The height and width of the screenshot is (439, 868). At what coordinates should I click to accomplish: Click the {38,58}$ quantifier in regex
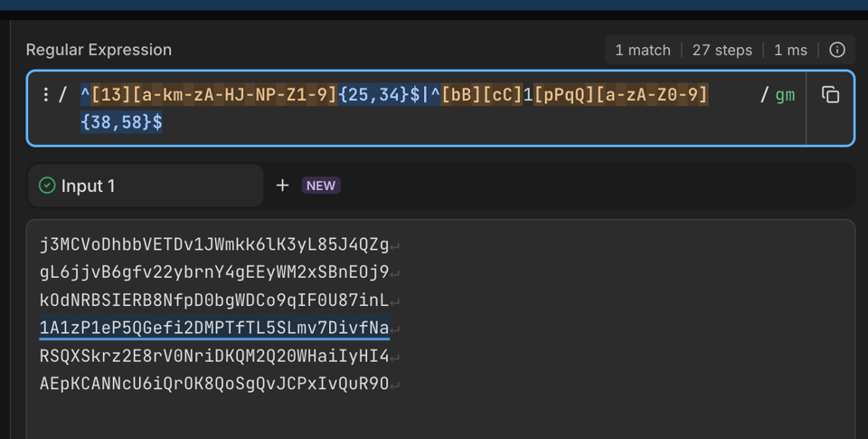click(x=121, y=122)
